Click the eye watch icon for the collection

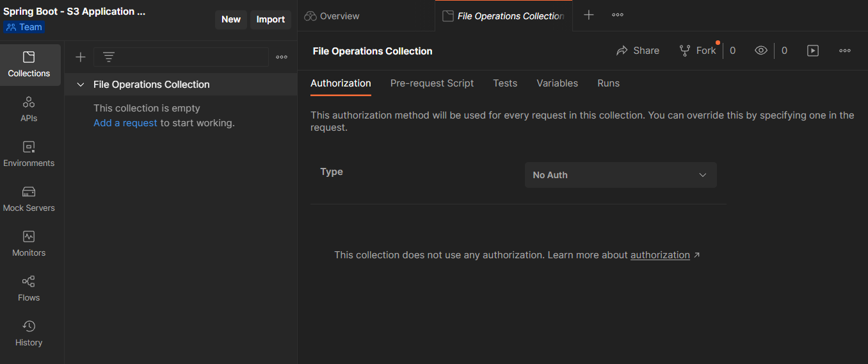point(761,51)
